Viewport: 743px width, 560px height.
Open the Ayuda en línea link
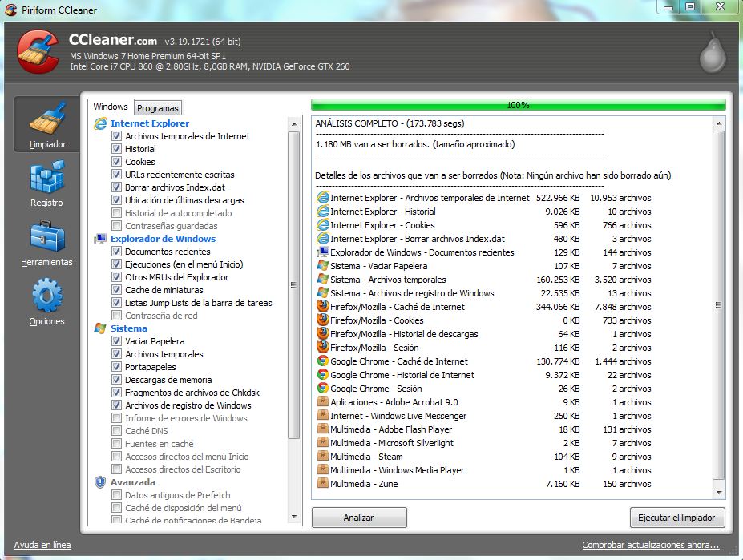[42, 545]
